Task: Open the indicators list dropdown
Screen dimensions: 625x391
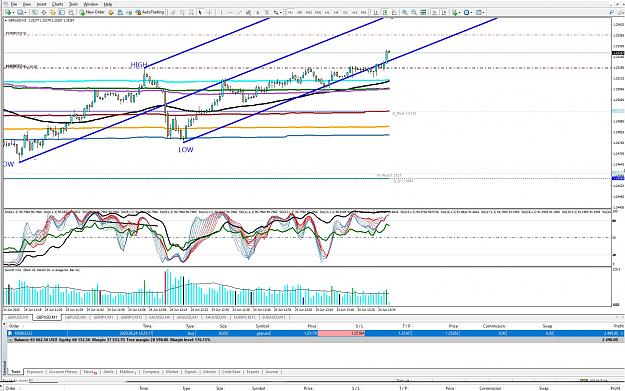Action: click(x=456, y=12)
